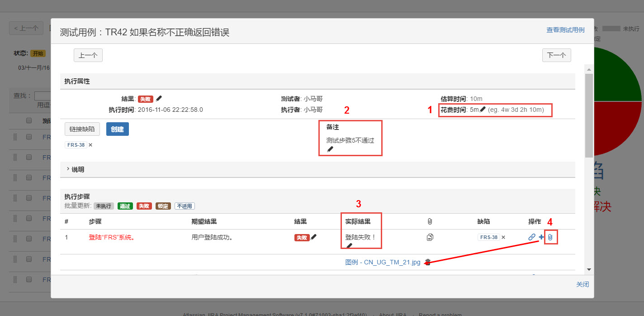This screenshot has width=644, height=316.
Task: Edit 实际结果 登陆失败 using its pencil icon
Action: tap(349, 246)
